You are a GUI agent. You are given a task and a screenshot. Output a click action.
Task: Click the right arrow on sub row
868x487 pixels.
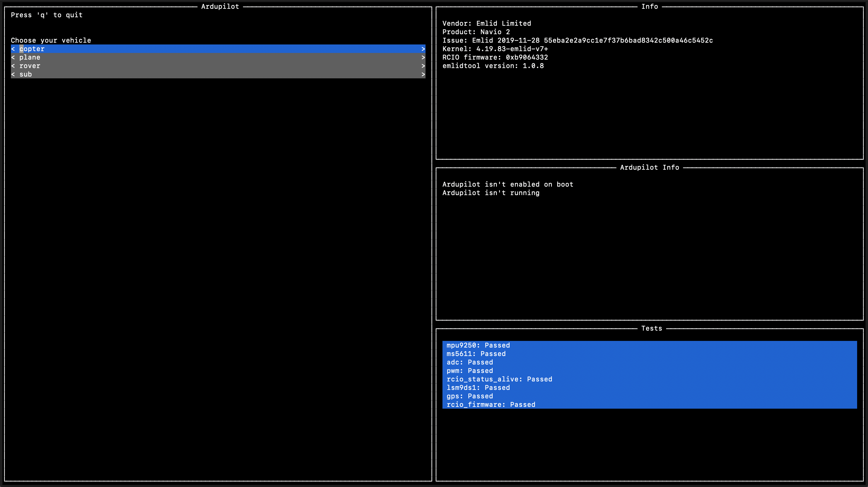coord(423,74)
